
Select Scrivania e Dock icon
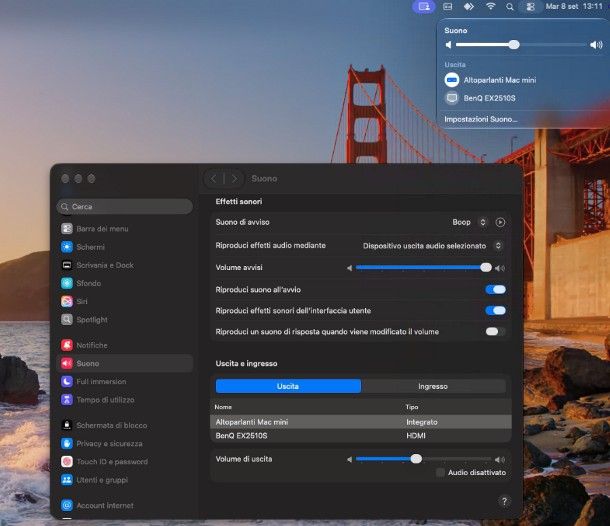point(67,265)
